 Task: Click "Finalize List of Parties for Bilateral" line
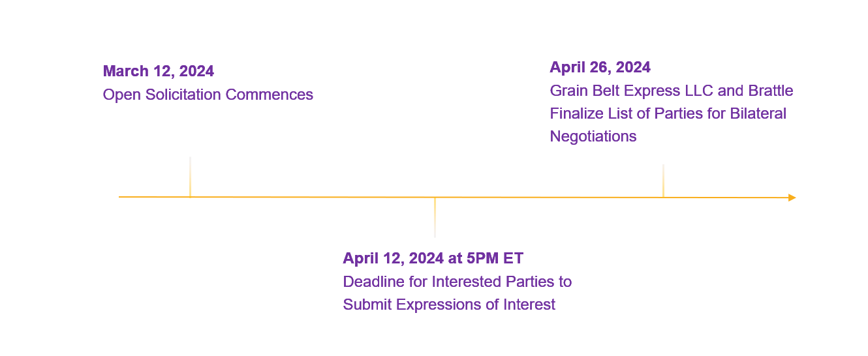tap(668, 113)
